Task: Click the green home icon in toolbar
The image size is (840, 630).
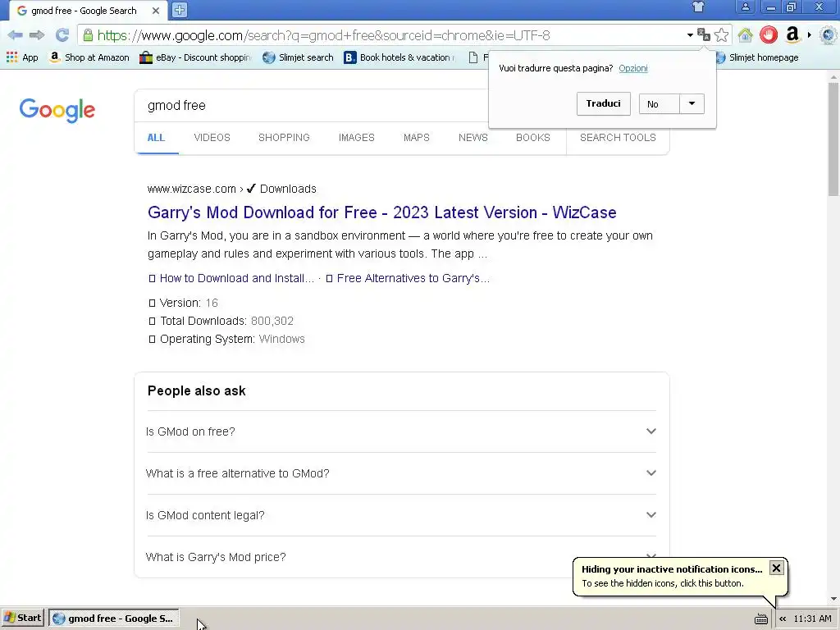Action: click(745, 35)
